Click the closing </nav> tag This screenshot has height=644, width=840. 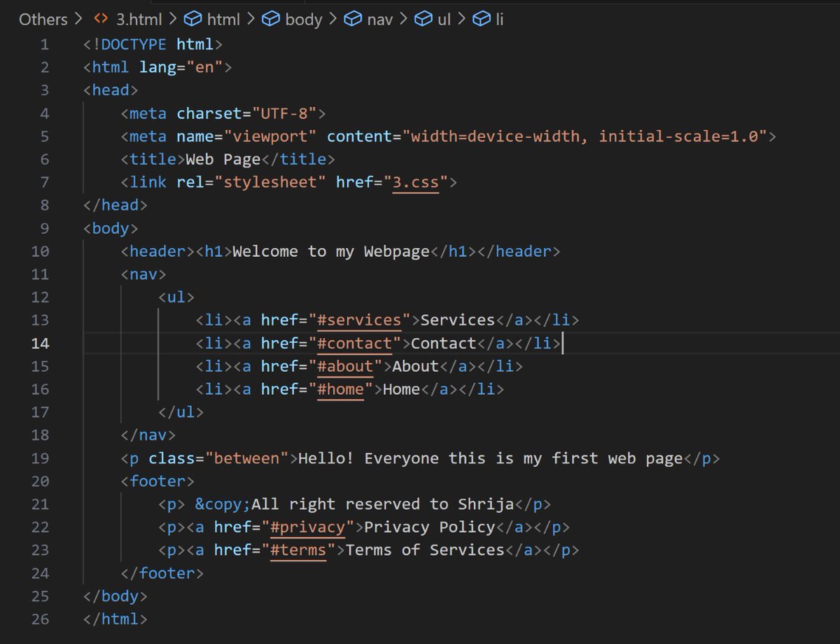coord(148,435)
